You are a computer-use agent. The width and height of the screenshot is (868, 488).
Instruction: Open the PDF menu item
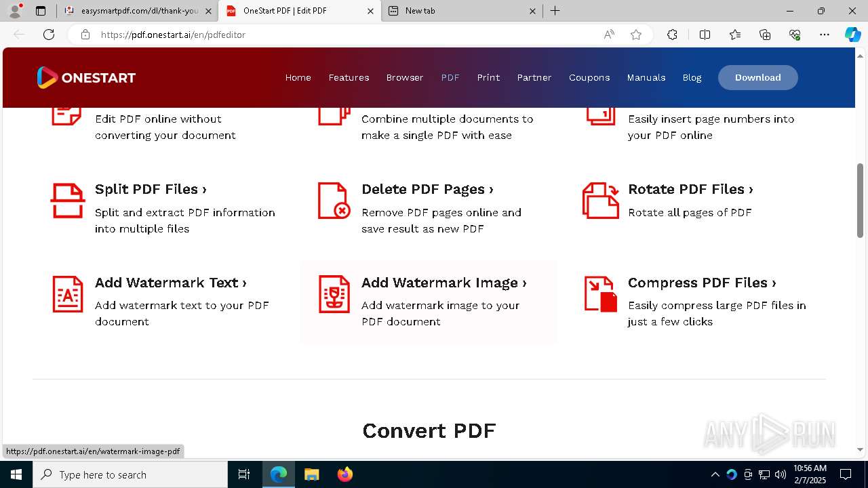coord(450,77)
